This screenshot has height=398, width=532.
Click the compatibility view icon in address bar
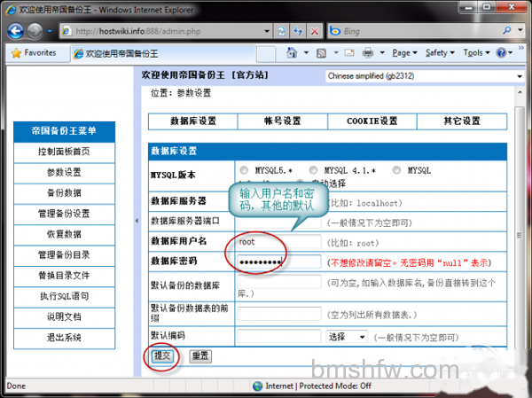point(281,31)
